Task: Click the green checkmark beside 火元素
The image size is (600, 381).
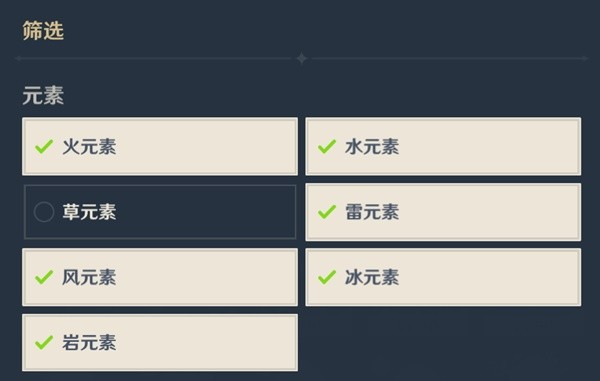Action: point(44,147)
